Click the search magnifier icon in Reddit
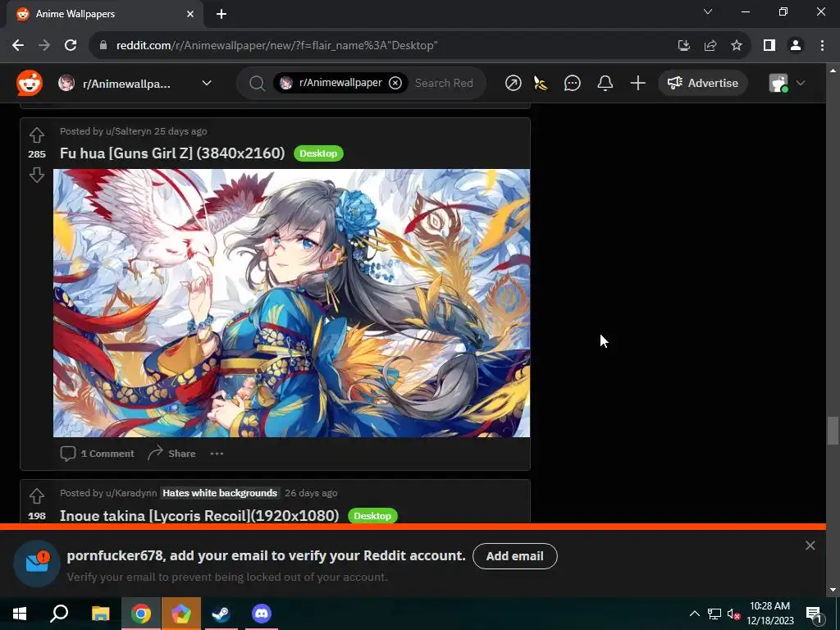The height and width of the screenshot is (630, 840). click(257, 83)
